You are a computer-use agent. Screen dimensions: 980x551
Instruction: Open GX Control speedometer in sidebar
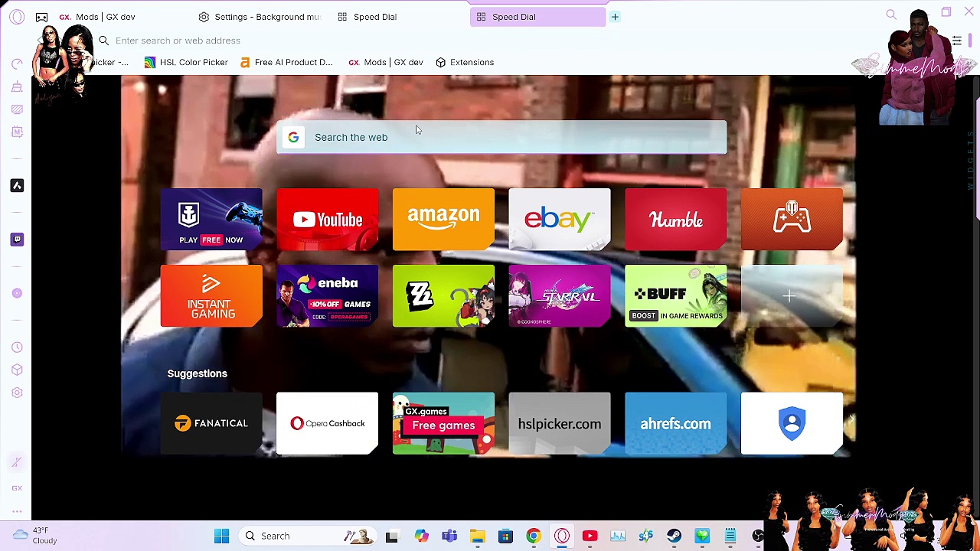tap(17, 64)
